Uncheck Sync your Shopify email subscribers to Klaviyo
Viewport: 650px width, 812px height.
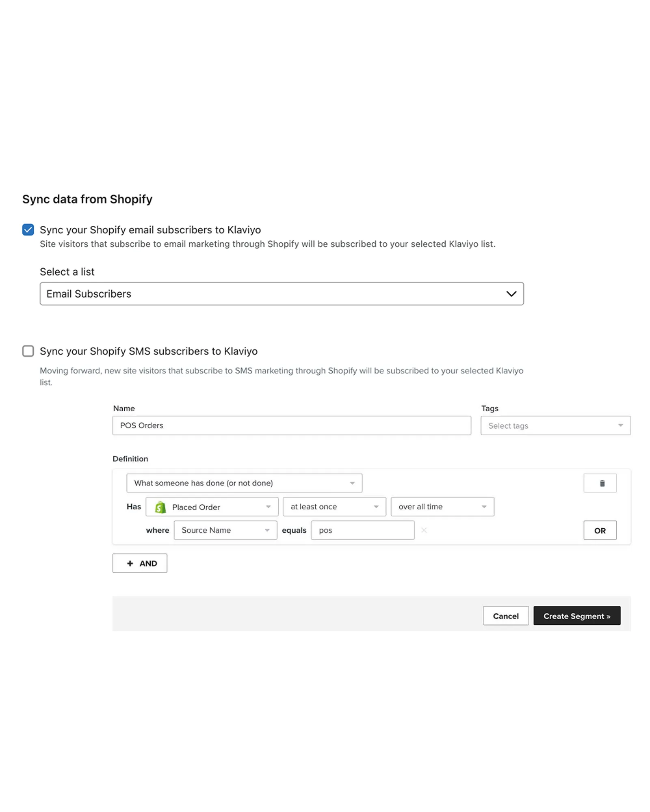click(28, 230)
